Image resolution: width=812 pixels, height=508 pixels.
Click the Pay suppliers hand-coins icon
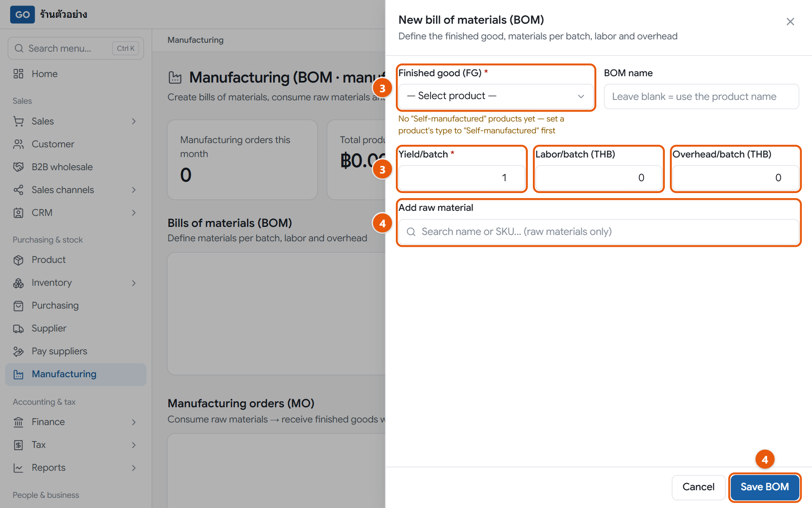(x=18, y=351)
